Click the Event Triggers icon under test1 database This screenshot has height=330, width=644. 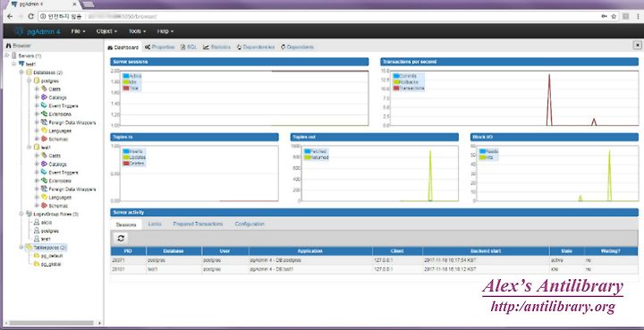click(45, 173)
